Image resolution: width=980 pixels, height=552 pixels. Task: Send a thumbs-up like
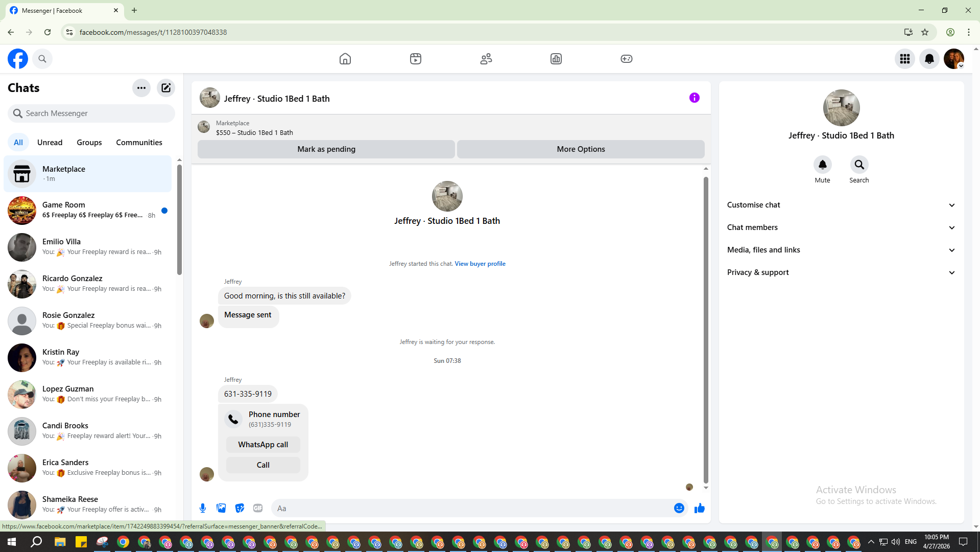point(700,508)
